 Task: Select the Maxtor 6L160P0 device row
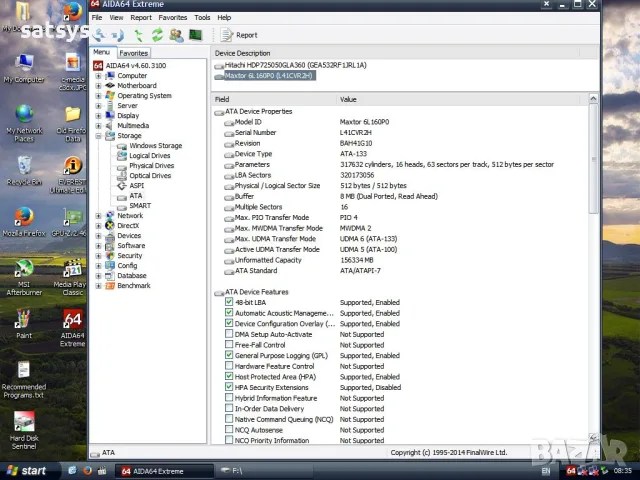coord(269,76)
